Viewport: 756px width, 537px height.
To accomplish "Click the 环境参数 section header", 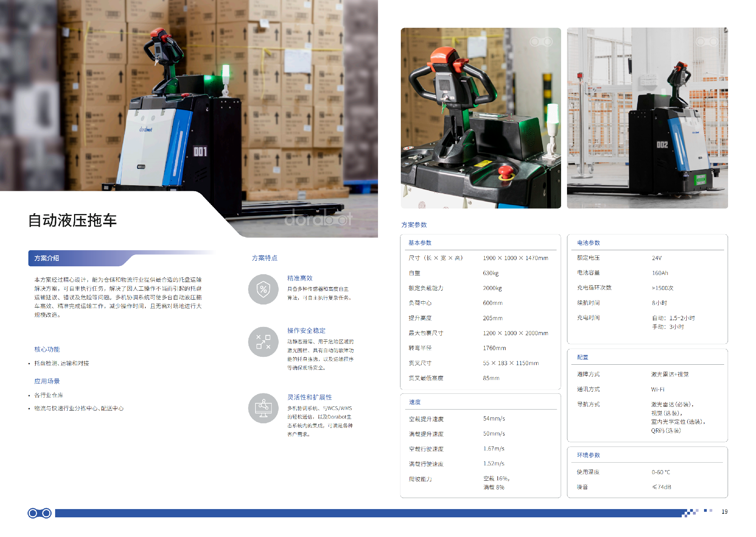I will 588,455.
